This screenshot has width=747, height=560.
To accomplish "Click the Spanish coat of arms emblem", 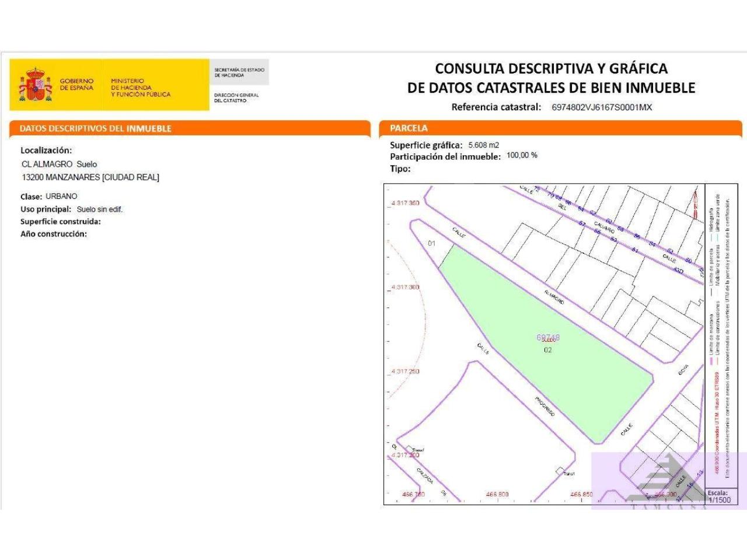I will click(x=36, y=85).
